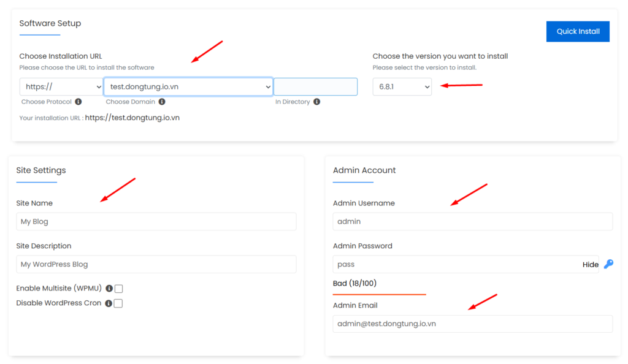Image resolution: width=628 pixels, height=364 pixels.
Task: Click the Site Description field
Action: 156,264
